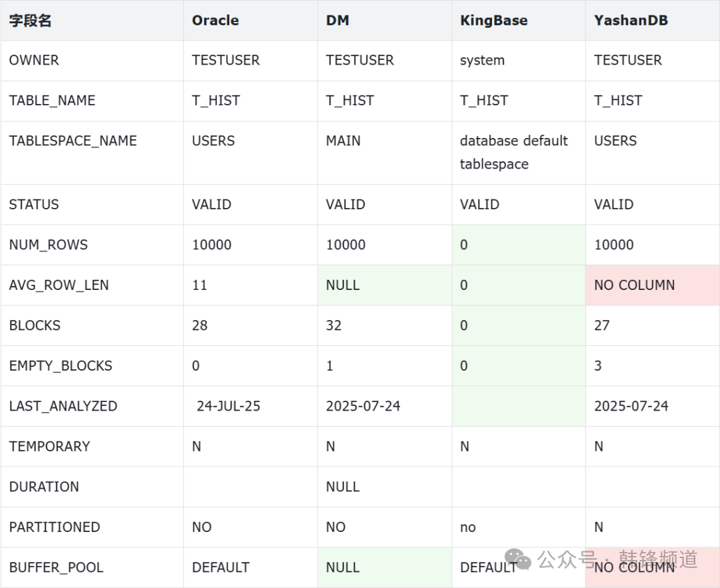Click the WeChat official account watermark icon

tap(517, 560)
